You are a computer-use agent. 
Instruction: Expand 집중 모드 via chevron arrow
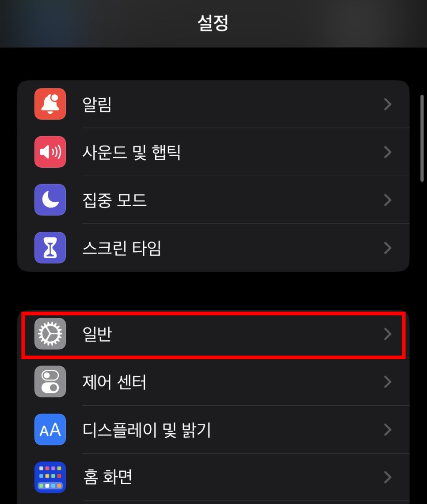388,200
